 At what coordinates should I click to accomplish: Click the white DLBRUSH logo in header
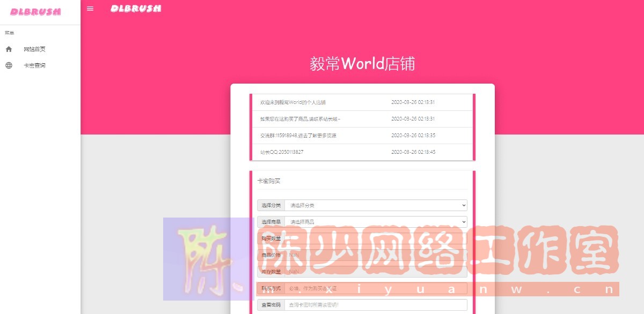pyautogui.click(x=136, y=9)
